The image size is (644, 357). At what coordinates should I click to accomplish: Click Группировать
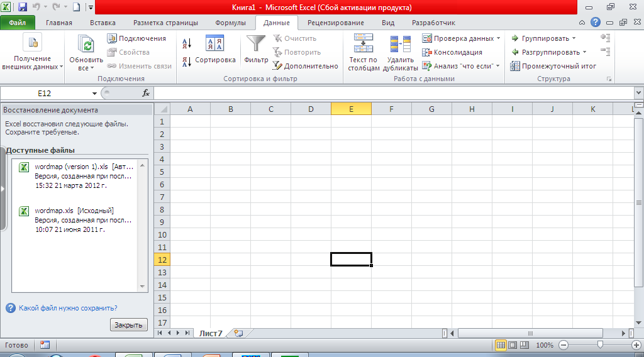pos(540,38)
